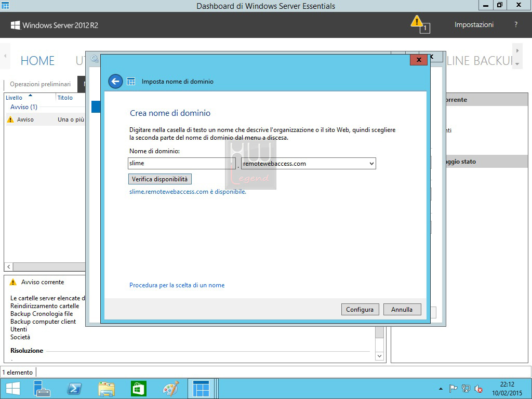Open Windows Store from taskbar
Viewport: 532px width, 399px height.
138,389
